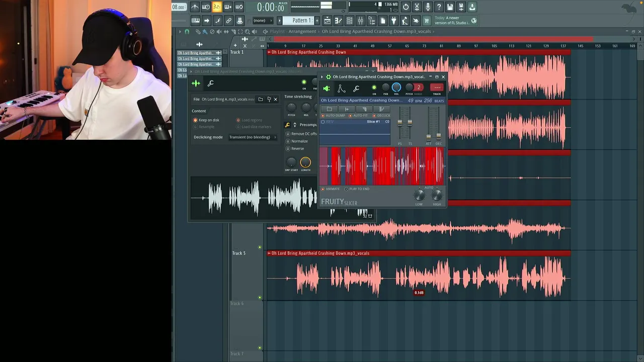Open the (none) pattern group dropdown
Viewport: 644px width, 362px height.
(x=262, y=21)
